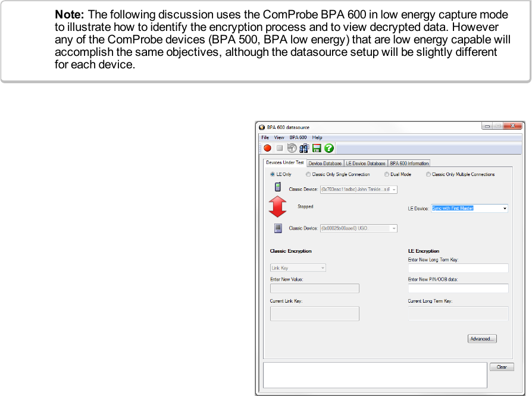Click the gray circular toolbar icon beside Stop
532x396 pixels.
click(x=292, y=148)
